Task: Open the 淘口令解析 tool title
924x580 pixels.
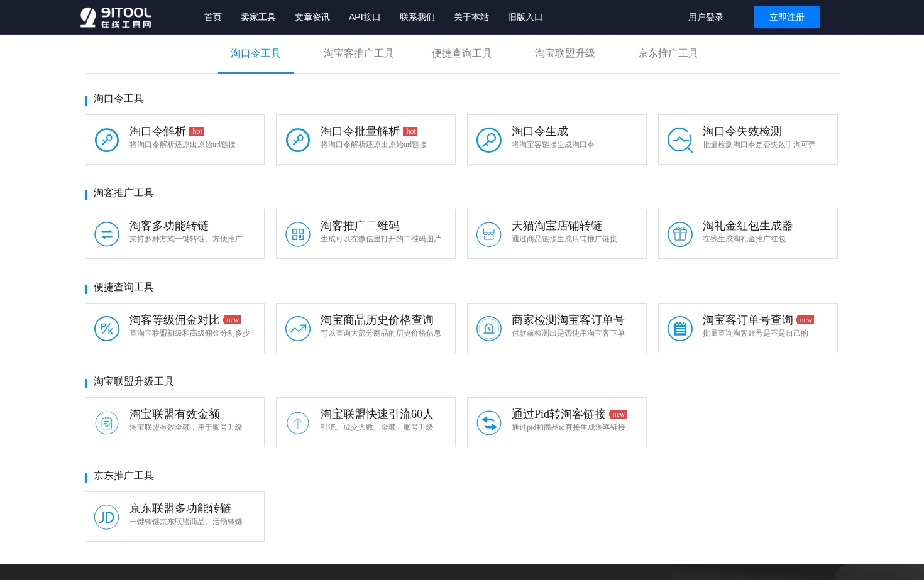Action: (158, 131)
